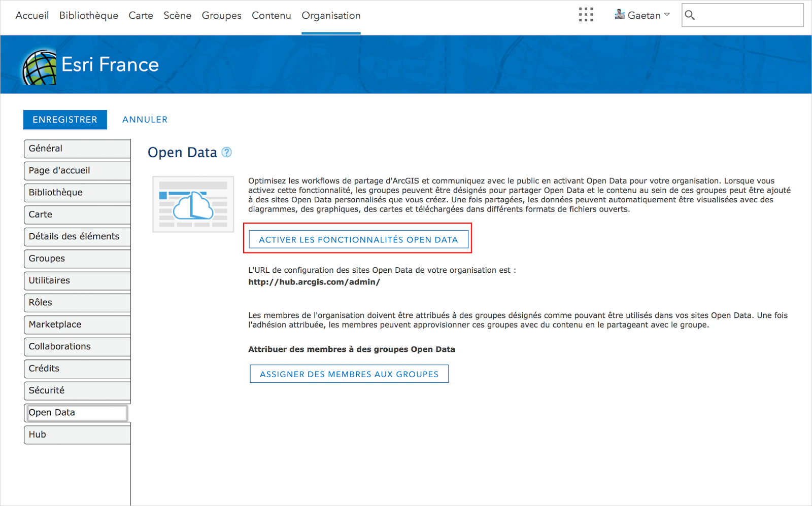Select the Utilitaires tab
The width and height of the screenshot is (812, 506).
(x=77, y=280)
